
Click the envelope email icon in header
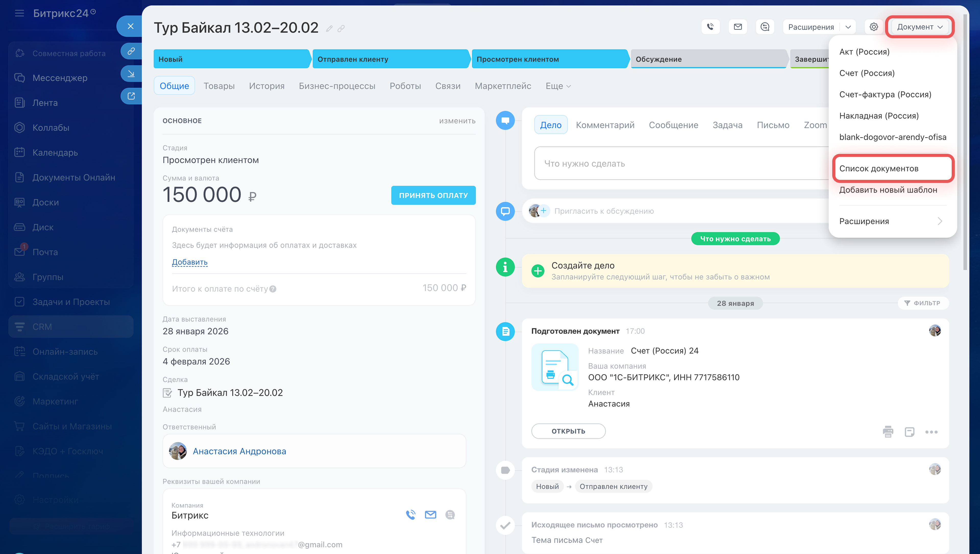[x=738, y=27]
